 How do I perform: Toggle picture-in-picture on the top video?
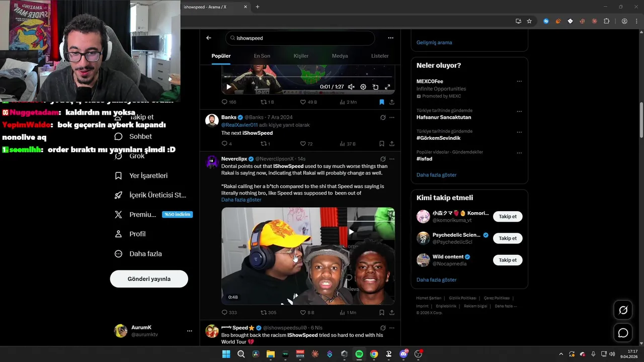(x=375, y=87)
